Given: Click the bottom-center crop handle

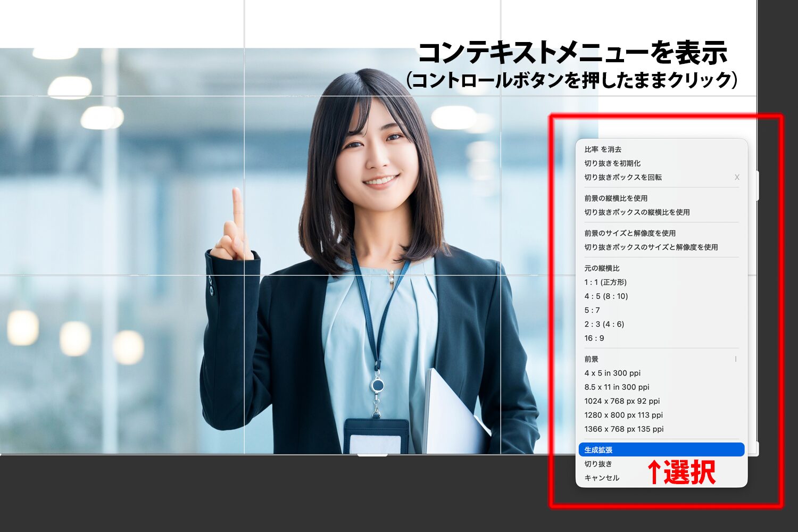Looking at the screenshot, I should coord(372,454).
